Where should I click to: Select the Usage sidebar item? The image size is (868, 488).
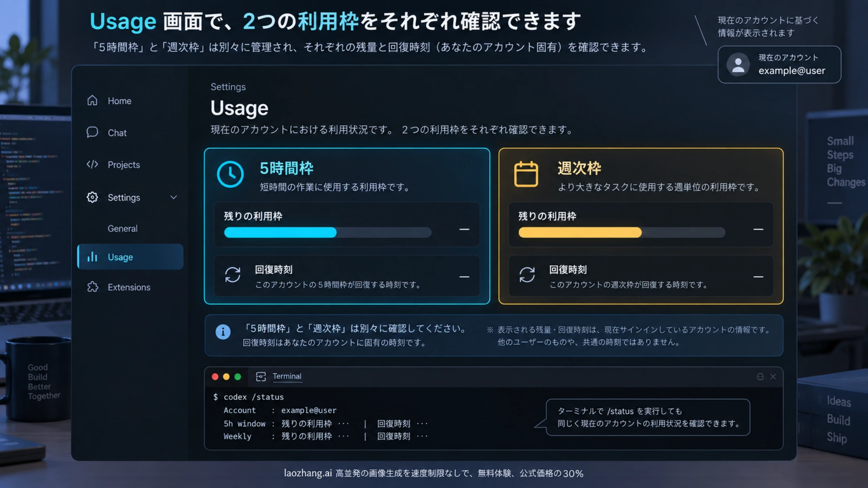130,257
